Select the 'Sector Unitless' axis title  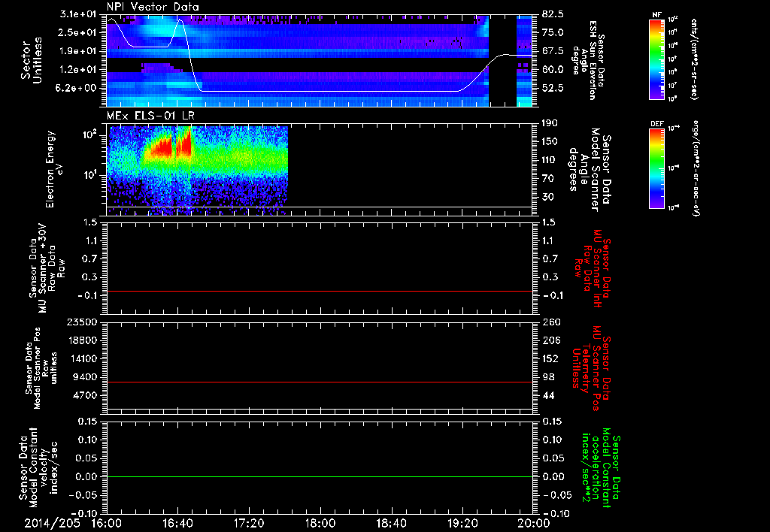coord(32,60)
